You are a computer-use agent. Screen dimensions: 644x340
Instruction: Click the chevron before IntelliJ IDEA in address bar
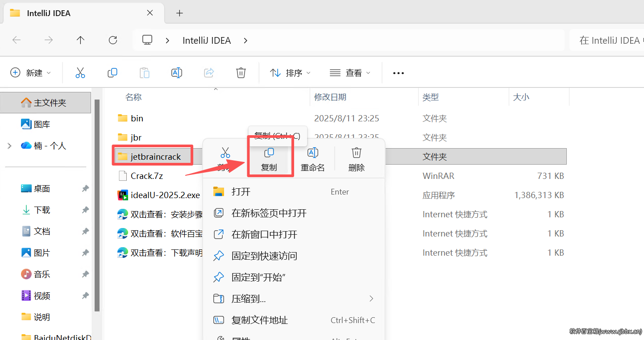[168, 41]
